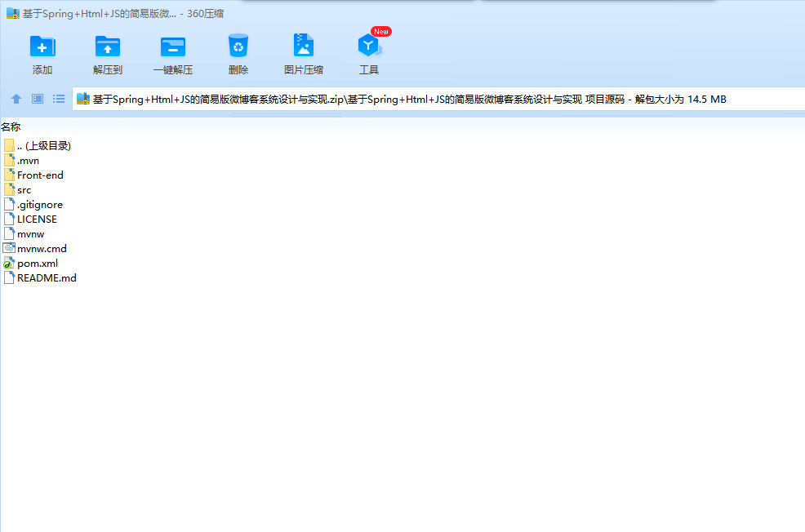Click the archive icon in the address bar
805x532 pixels.
83,99
